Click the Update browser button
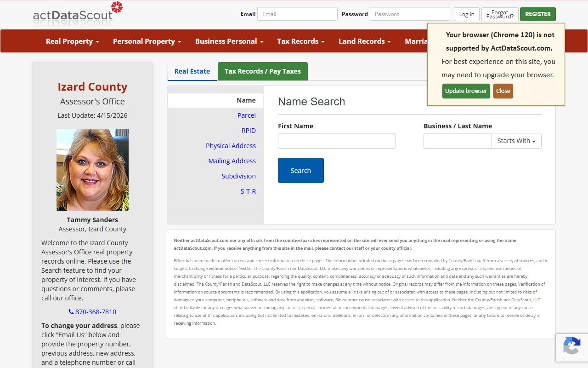 coord(466,91)
